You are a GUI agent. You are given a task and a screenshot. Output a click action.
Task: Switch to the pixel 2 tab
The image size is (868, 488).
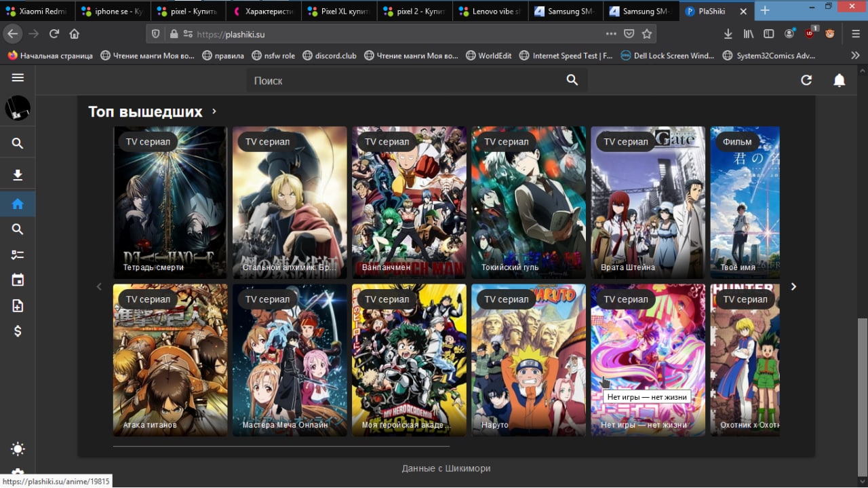415,12
